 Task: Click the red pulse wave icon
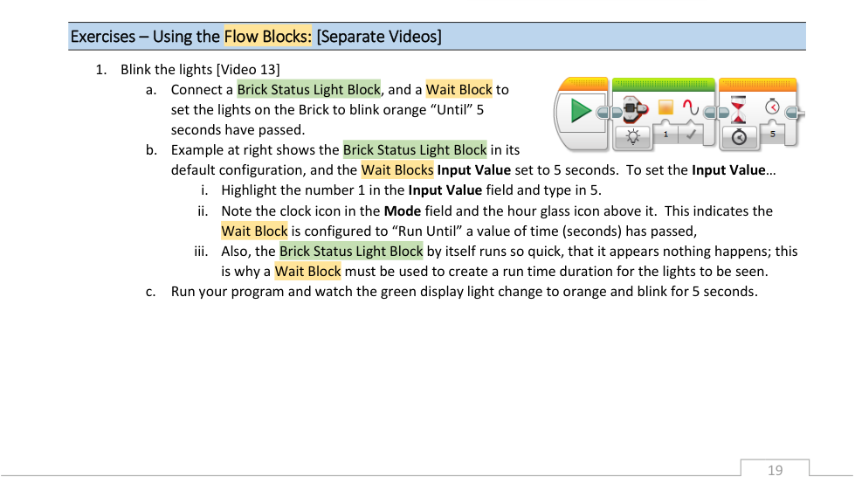[x=692, y=108]
